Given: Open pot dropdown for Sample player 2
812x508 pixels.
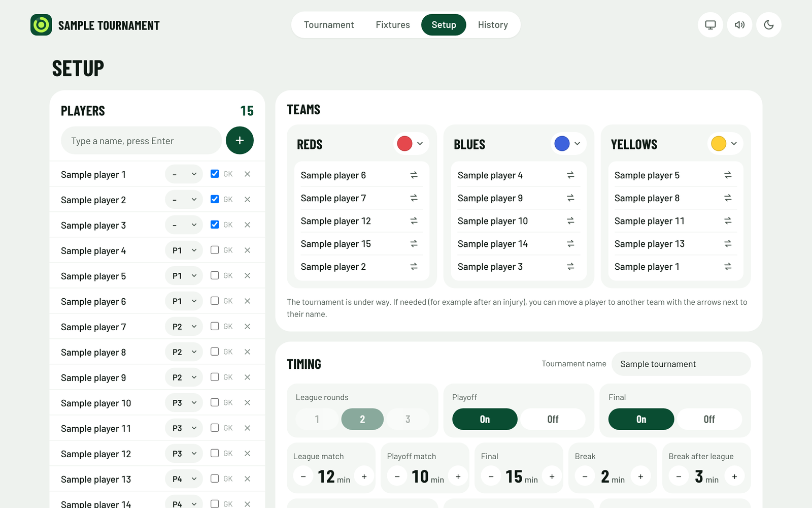Looking at the screenshot, I should (184, 200).
